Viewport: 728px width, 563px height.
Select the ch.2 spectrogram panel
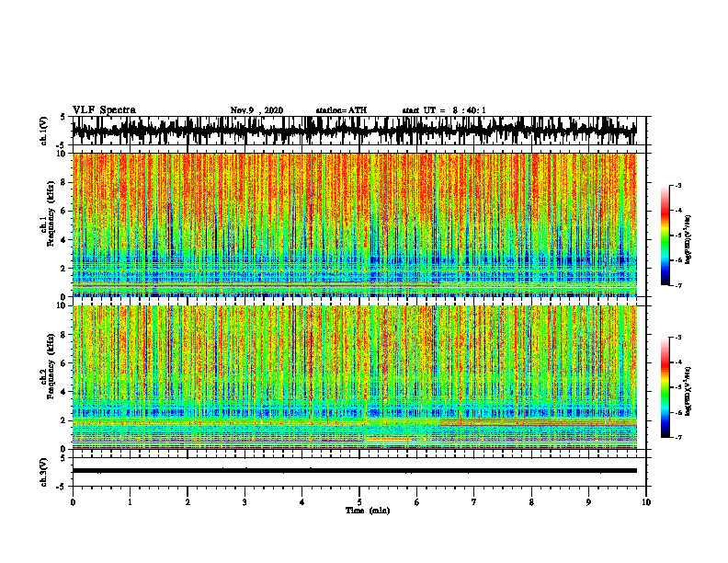[354, 377]
